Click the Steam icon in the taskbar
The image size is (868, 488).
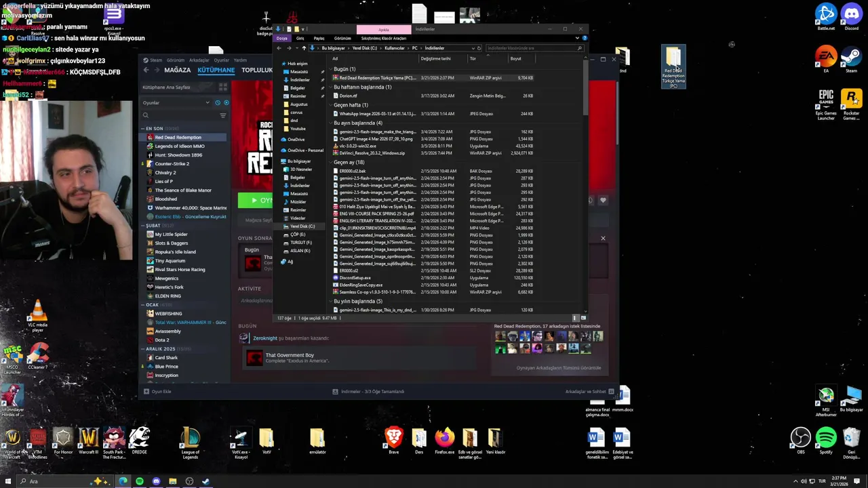point(205,481)
